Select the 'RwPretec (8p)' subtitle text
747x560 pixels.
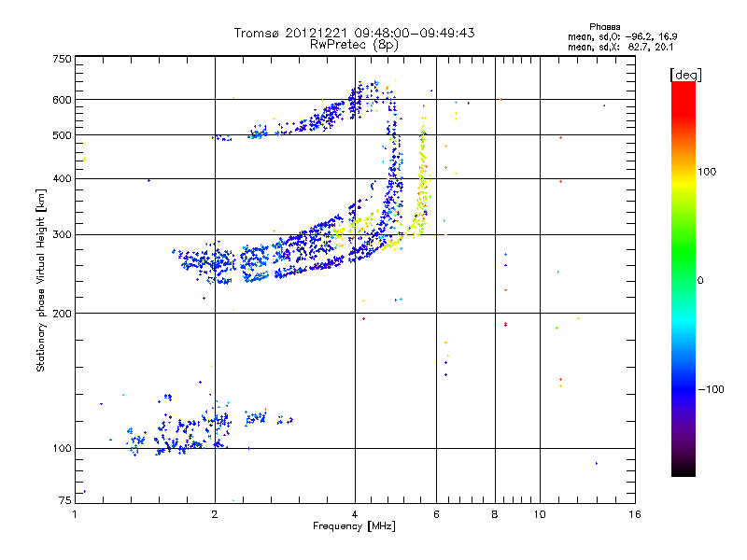pyautogui.click(x=354, y=45)
